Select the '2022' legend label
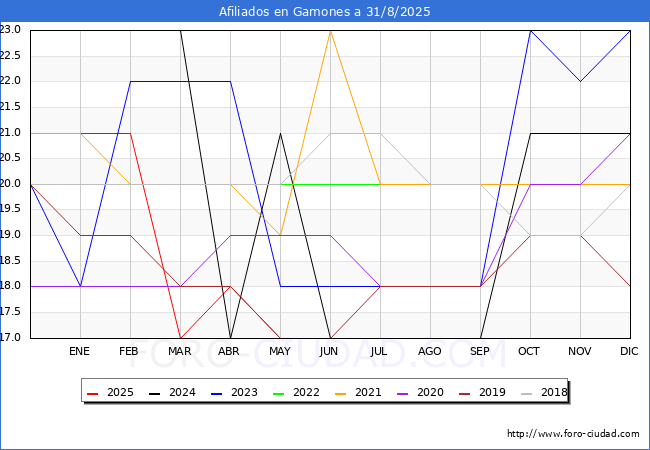The height and width of the screenshot is (450, 650). (306, 392)
